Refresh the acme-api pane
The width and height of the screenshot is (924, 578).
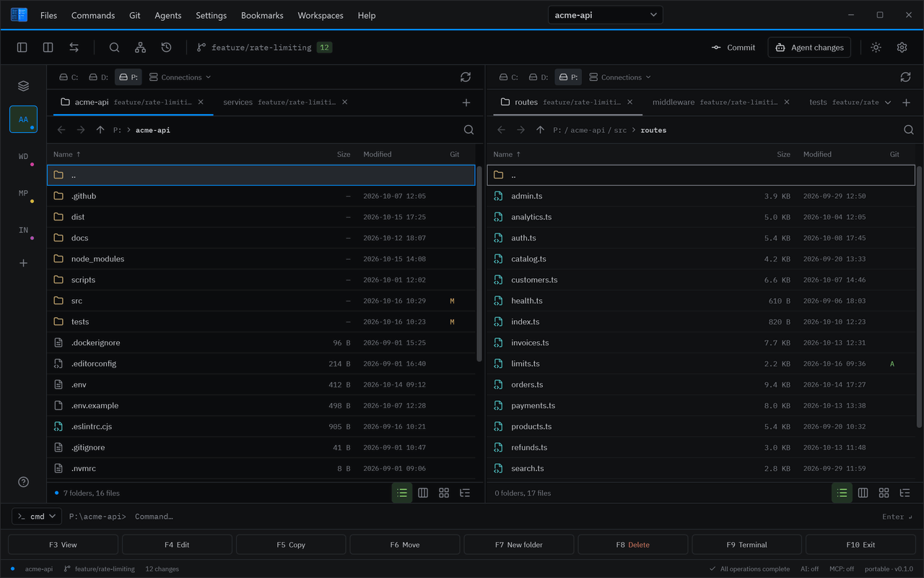pos(466,77)
